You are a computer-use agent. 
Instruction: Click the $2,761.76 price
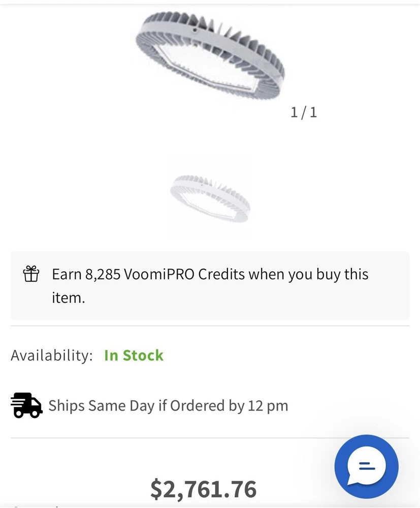[203, 489]
